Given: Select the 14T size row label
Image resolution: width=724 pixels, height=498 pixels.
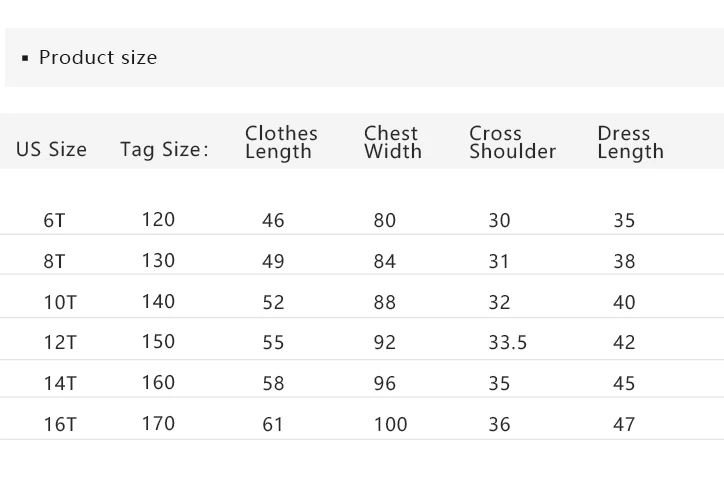Looking at the screenshot, I should click(60, 384).
